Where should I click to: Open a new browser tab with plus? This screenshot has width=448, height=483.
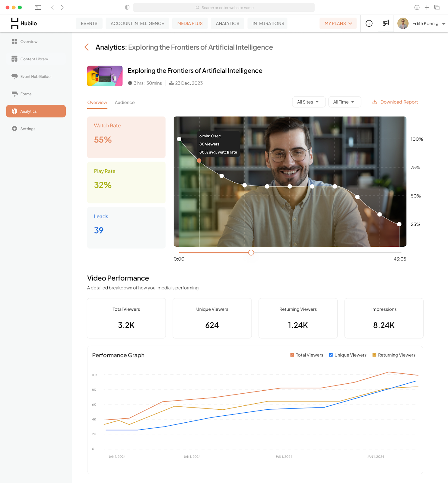[x=427, y=8]
